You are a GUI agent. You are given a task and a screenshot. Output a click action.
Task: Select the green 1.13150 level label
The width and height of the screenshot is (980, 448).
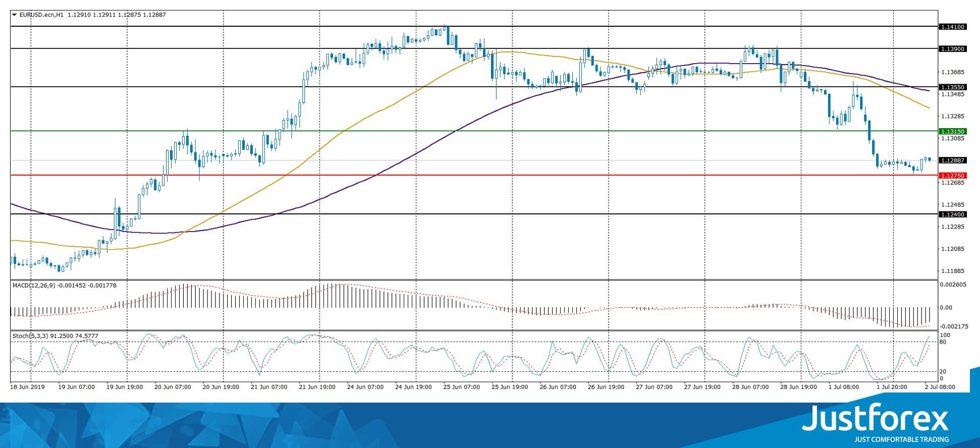click(x=953, y=131)
